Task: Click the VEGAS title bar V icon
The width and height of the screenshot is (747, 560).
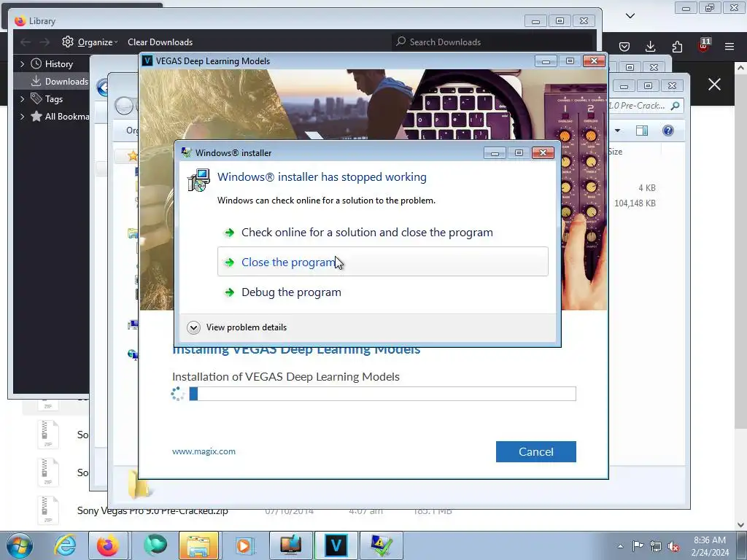Action: pos(147,61)
